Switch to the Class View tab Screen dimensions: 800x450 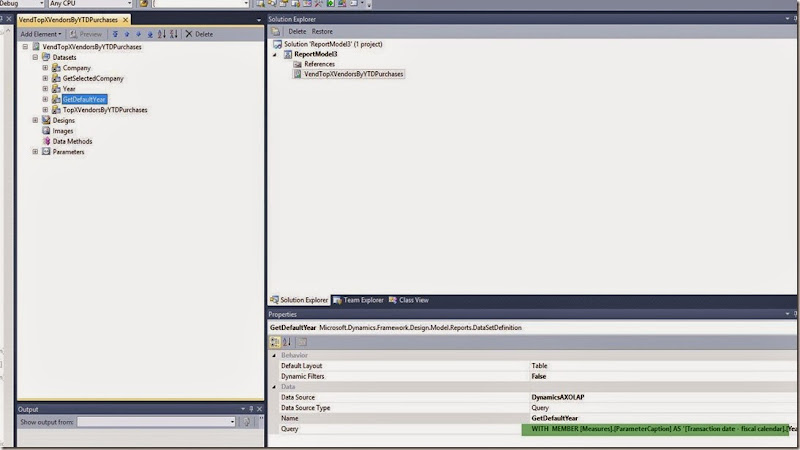point(409,300)
